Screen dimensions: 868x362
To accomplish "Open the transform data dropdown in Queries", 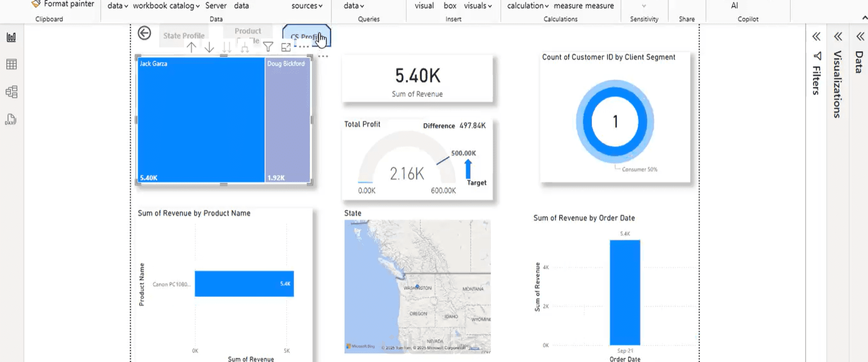I will 354,6.
